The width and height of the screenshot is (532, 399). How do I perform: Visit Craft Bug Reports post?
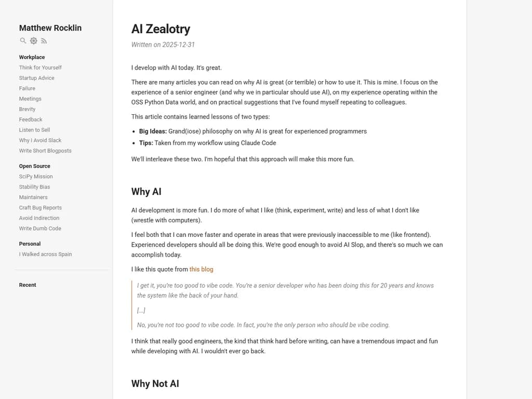(x=41, y=208)
